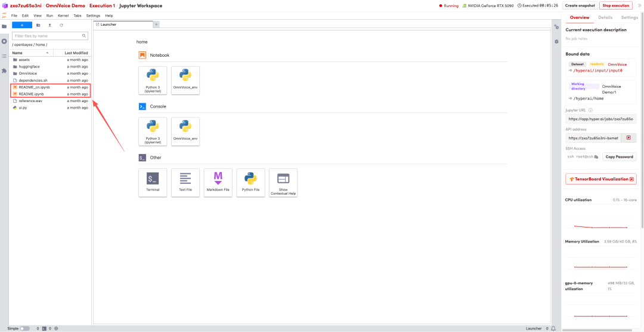Click the open API address icon button
The image size is (644, 332).
[x=628, y=138]
